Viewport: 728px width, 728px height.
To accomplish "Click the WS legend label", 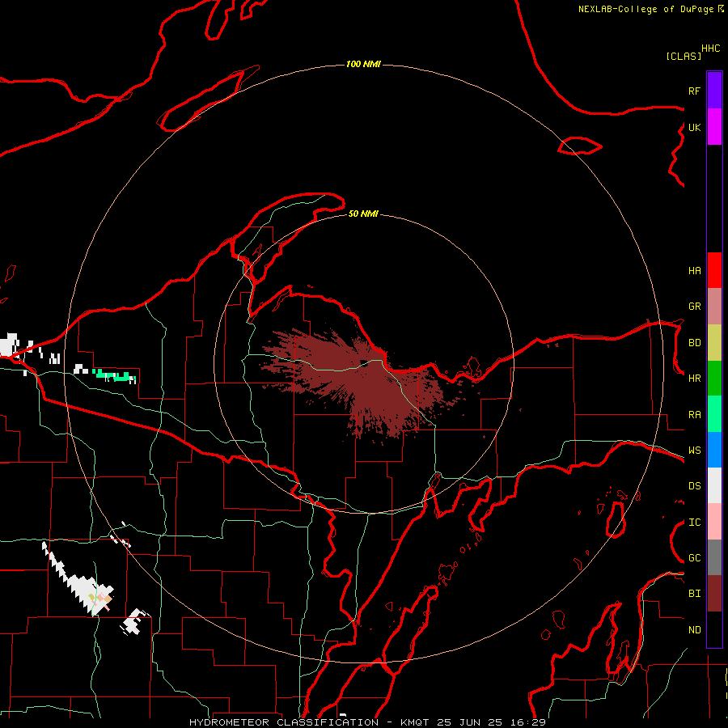I will tap(694, 451).
